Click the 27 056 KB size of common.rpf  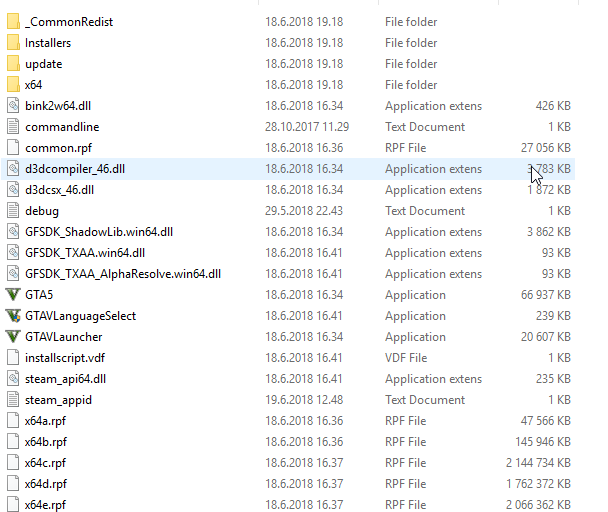[x=546, y=148]
